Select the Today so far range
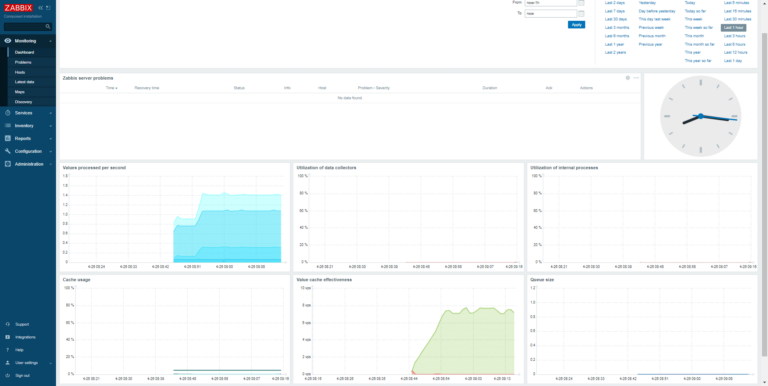The height and width of the screenshot is (386, 768). 695,11
